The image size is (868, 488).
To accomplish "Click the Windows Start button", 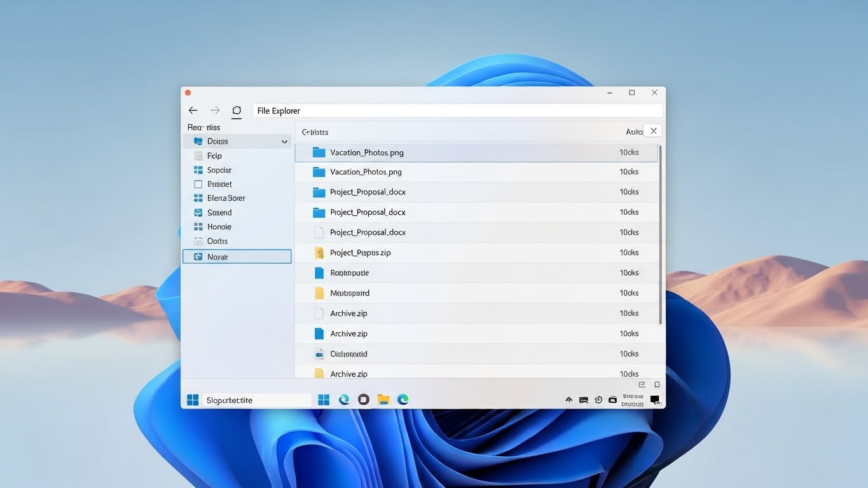I will tap(193, 400).
